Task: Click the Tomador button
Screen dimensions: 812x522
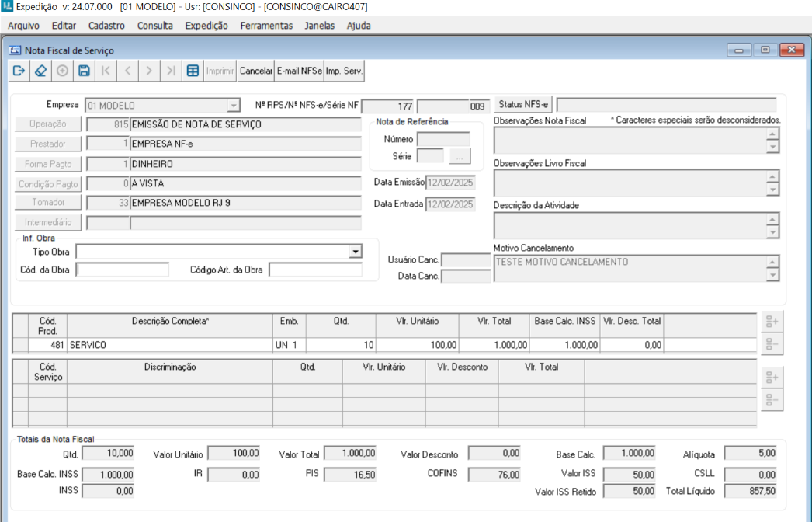Action: (x=47, y=202)
